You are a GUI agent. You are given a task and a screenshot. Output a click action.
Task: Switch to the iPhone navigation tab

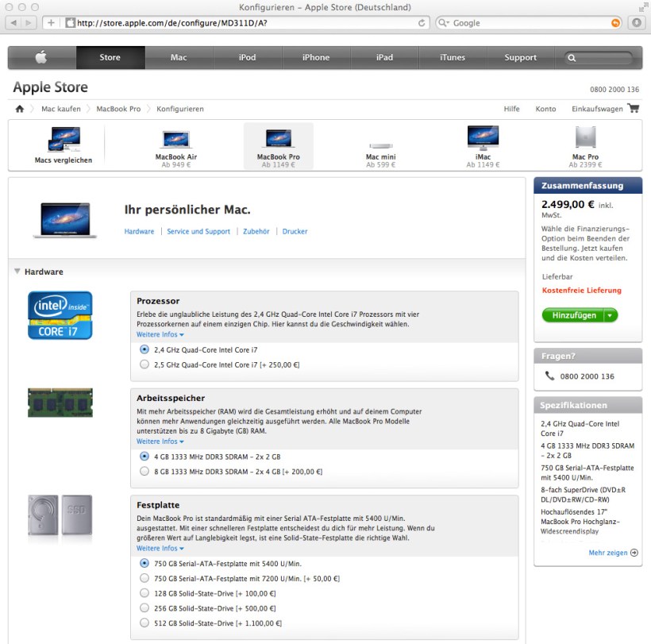tap(315, 57)
